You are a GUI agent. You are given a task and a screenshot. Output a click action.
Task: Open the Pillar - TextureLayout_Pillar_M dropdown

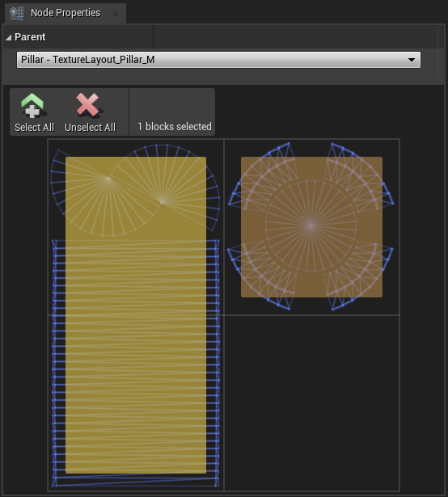[x=218, y=60]
